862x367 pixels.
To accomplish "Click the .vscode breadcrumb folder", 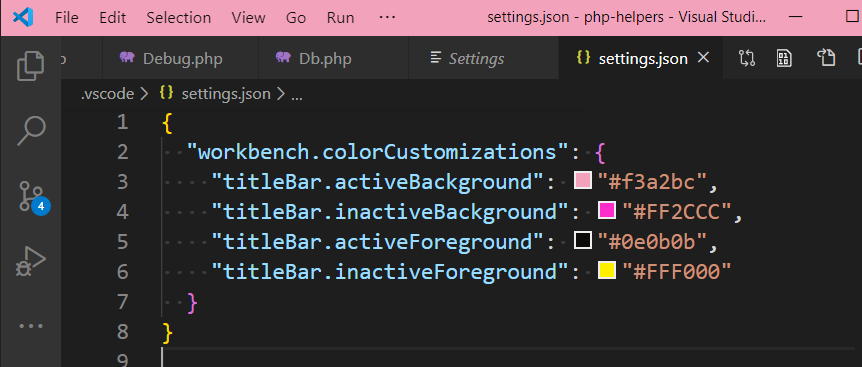I will [x=107, y=94].
